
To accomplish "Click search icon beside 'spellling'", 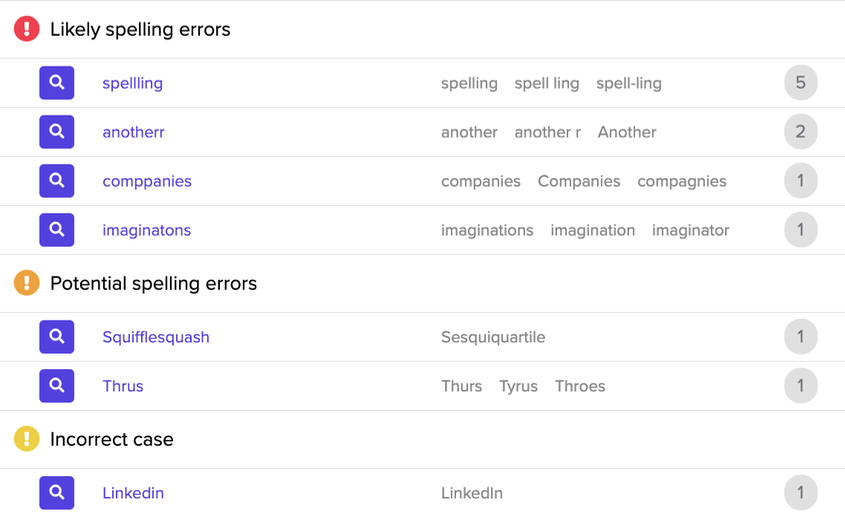I will click(x=57, y=83).
